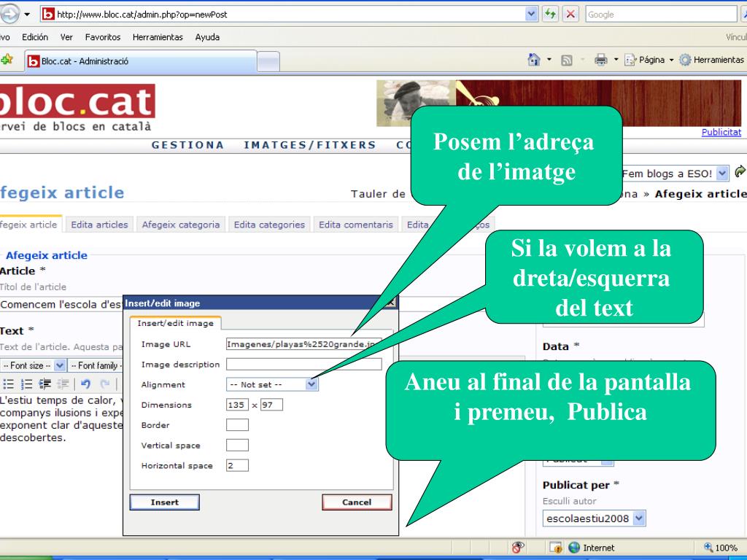The height and width of the screenshot is (560, 747).
Task: Click the Horizontal space input field
Action: [237, 465]
